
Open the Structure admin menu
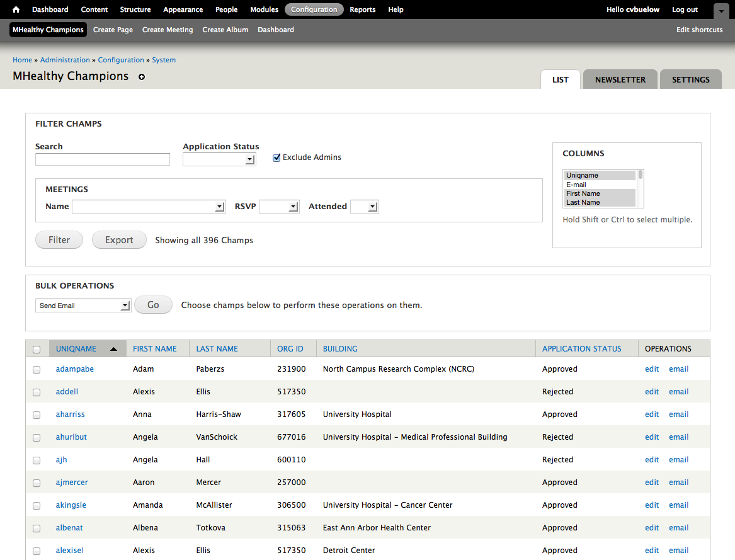click(x=135, y=9)
